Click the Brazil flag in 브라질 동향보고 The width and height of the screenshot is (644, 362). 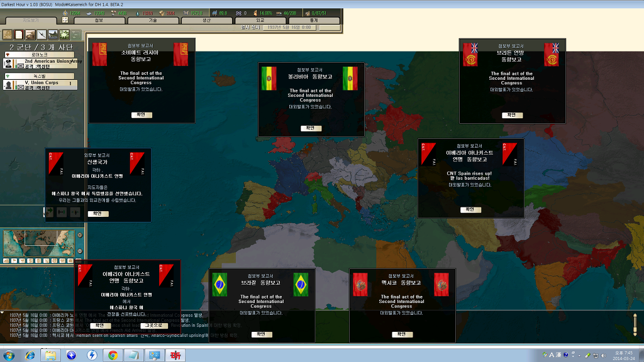pyautogui.click(x=219, y=285)
